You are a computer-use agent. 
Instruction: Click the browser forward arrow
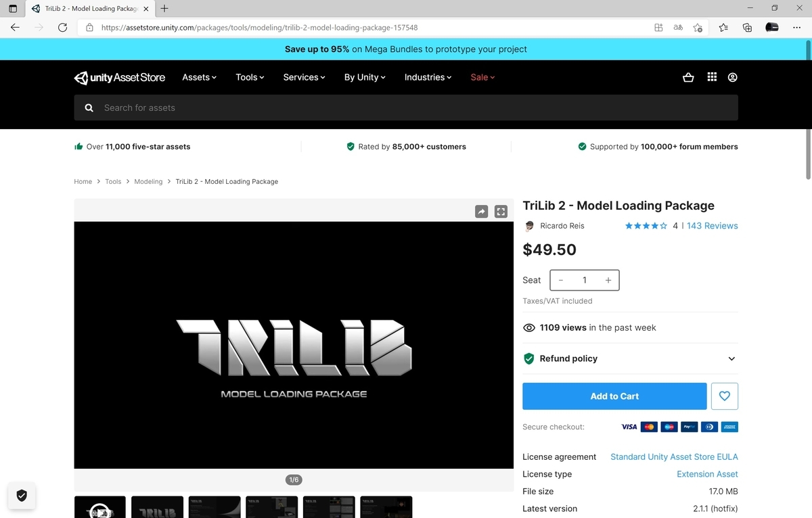[39, 28]
